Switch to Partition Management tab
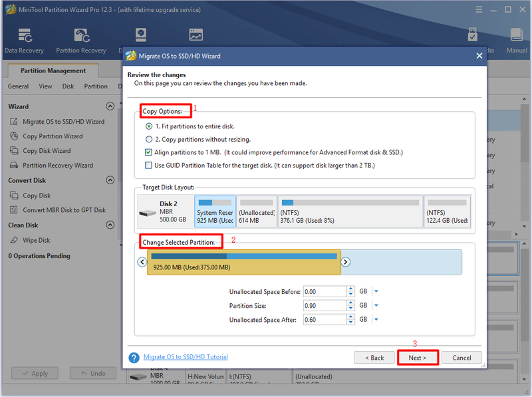Image resolution: width=532 pixels, height=397 pixels. [x=53, y=70]
